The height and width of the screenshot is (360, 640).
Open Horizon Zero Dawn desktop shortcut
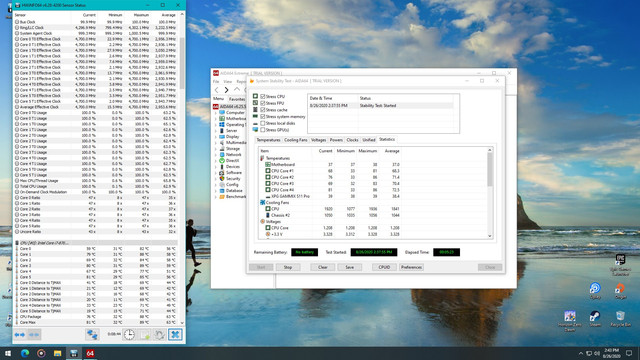[570, 321]
